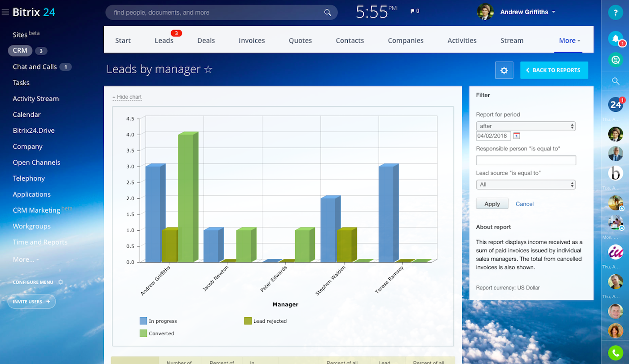The width and height of the screenshot is (629, 364).
Task: Open the Lead source dropdown
Action: click(x=526, y=184)
